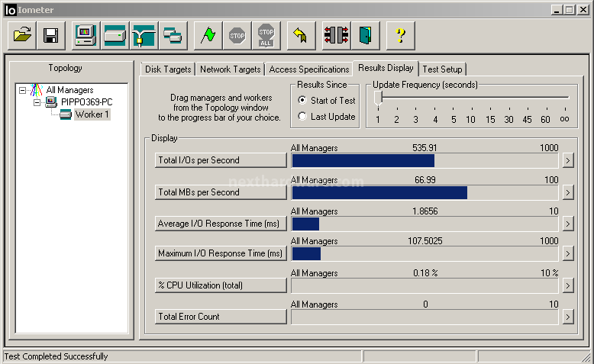
Task: Select All Managers rainbow icon in topology
Action: coord(37,90)
